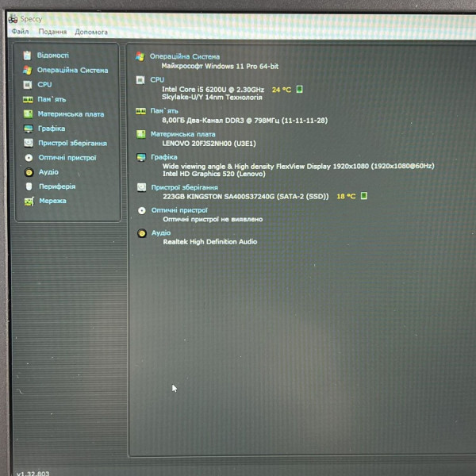476x476 pixels.
Task: Click Оптичні пристрої не виявлено text
Action: [x=213, y=219]
